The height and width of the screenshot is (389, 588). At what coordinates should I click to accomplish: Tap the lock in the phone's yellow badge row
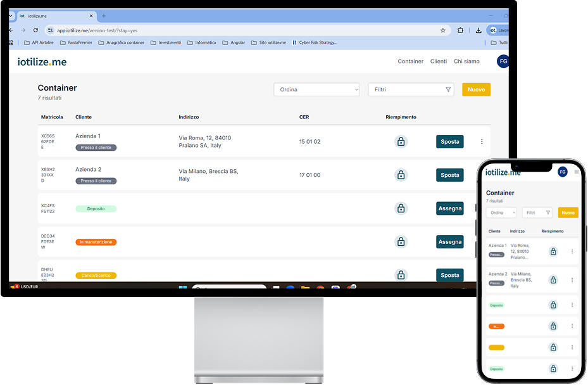553,348
